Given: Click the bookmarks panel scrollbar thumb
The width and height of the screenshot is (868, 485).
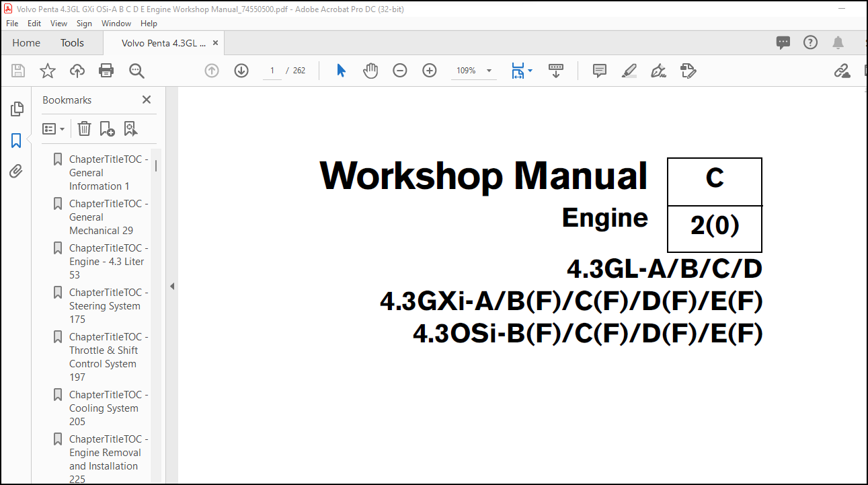Looking at the screenshot, I should coord(156,165).
